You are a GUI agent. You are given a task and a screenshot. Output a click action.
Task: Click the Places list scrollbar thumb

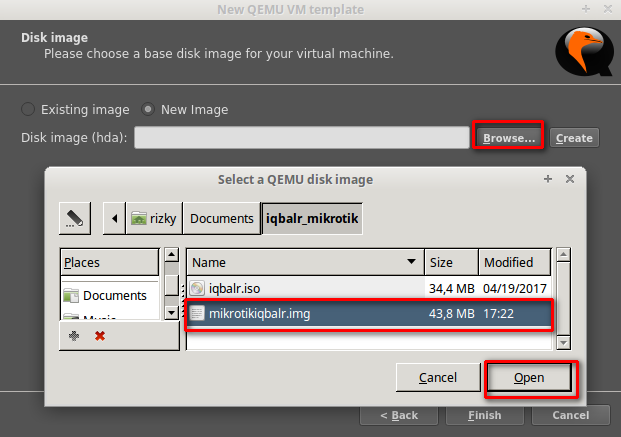tap(171, 284)
